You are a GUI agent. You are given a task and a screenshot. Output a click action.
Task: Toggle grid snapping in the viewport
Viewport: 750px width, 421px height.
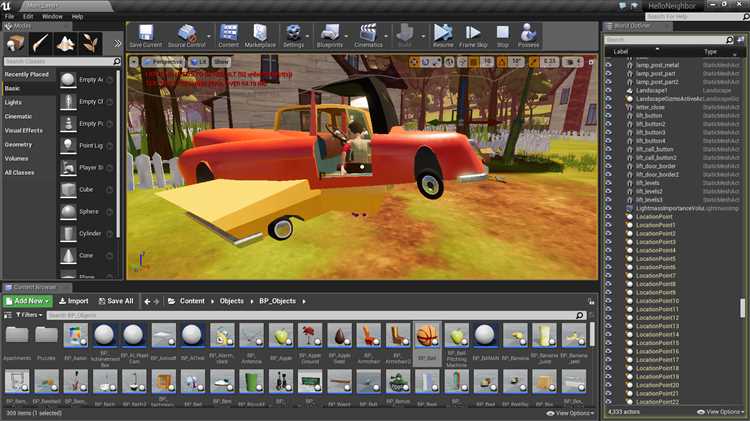(x=474, y=62)
